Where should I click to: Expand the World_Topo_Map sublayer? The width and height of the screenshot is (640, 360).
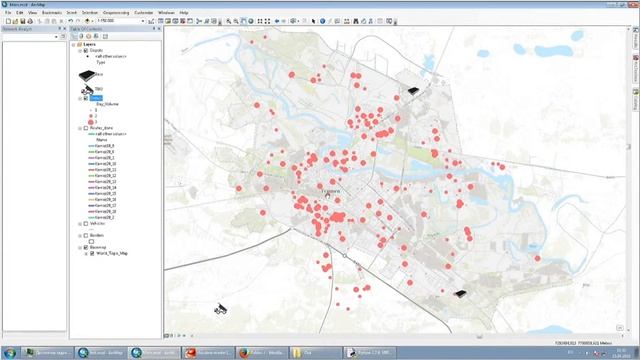[86, 253]
